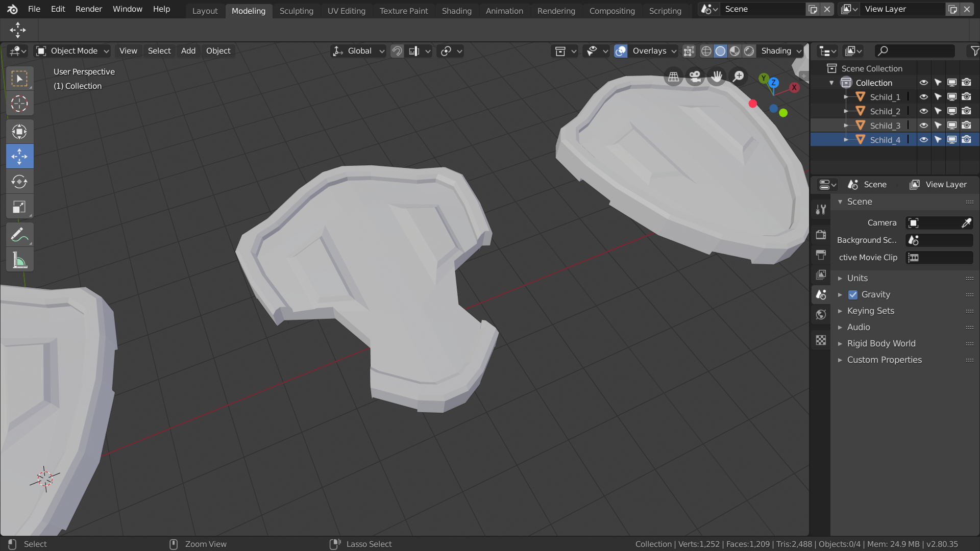The height and width of the screenshot is (551, 980).
Task: Switch to Shading workspace tab
Action: click(457, 11)
